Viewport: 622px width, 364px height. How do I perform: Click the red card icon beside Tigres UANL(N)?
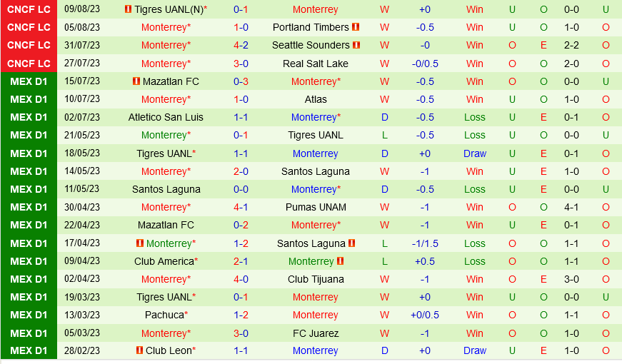click(x=128, y=9)
